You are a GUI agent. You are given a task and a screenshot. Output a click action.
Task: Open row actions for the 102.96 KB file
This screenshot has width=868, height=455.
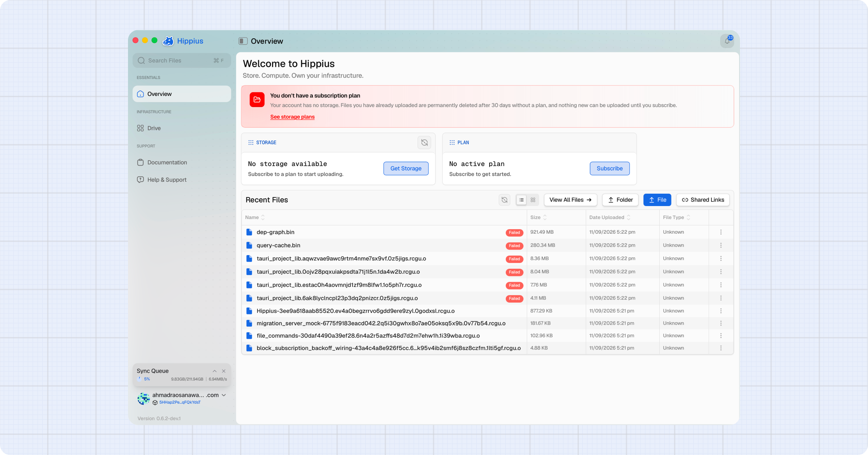(x=721, y=336)
